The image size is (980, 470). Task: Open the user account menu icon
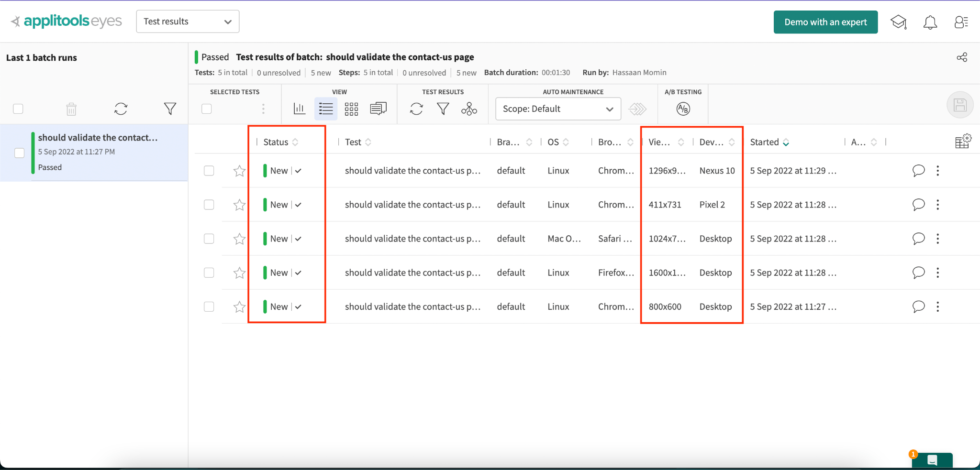point(961,22)
